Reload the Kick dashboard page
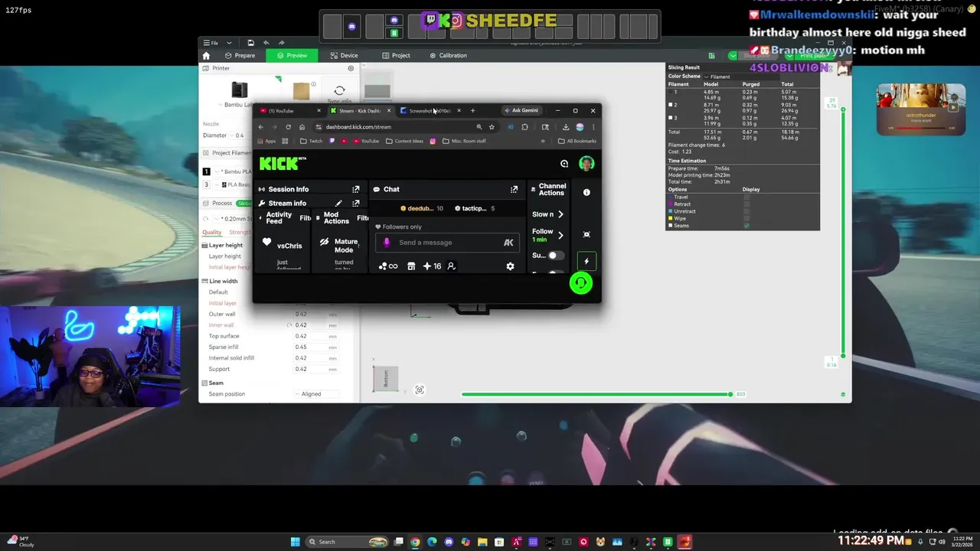Image resolution: width=980 pixels, height=551 pixels. (288, 127)
